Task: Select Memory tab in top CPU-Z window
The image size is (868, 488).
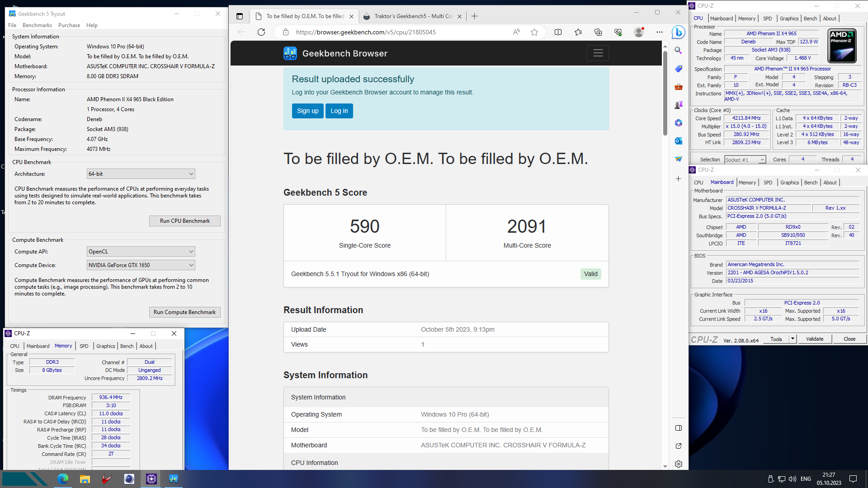Action: tap(747, 19)
